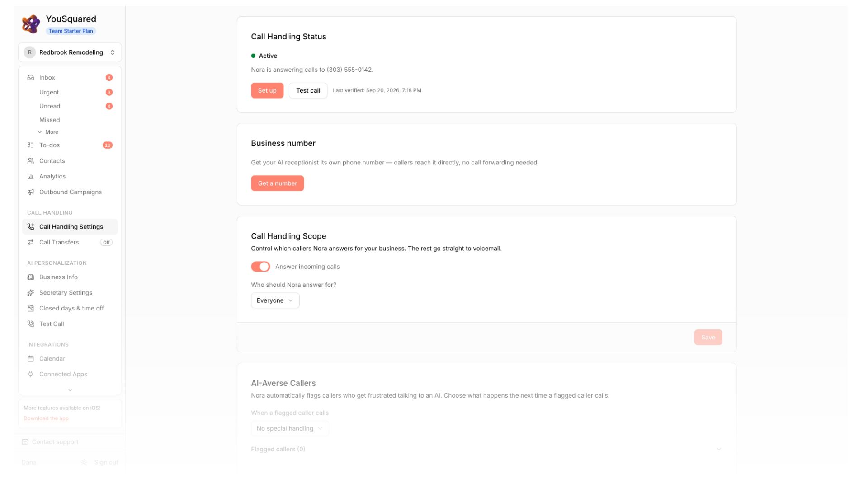Click the Analytics bar chart icon
This screenshot has width=868, height=488.
[31, 177]
